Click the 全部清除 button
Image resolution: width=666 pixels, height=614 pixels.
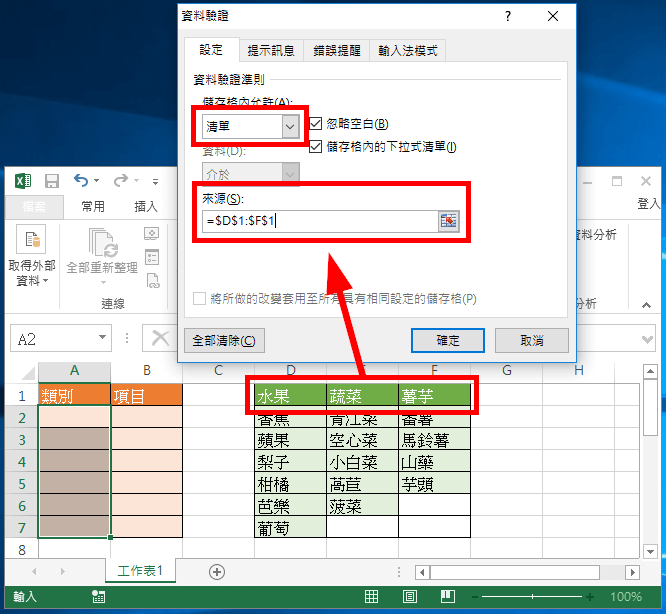pyautogui.click(x=225, y=341)
